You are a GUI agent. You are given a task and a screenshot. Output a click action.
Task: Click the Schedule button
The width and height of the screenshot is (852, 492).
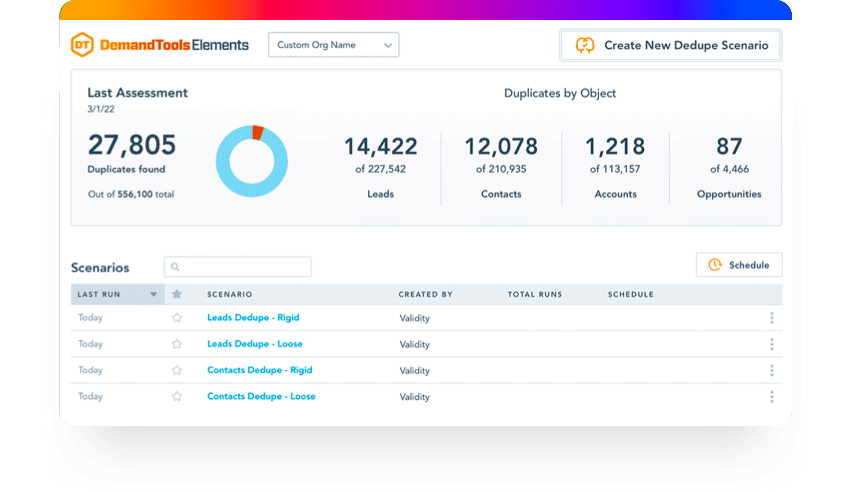(739, 265)
